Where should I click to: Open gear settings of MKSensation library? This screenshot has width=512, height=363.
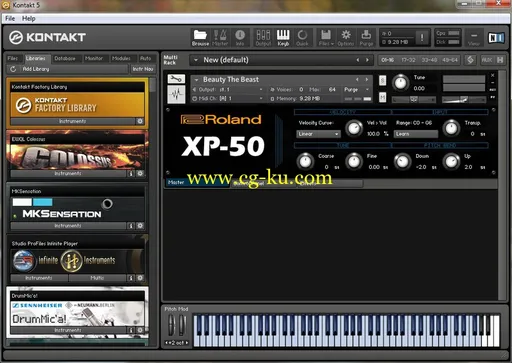140,226
